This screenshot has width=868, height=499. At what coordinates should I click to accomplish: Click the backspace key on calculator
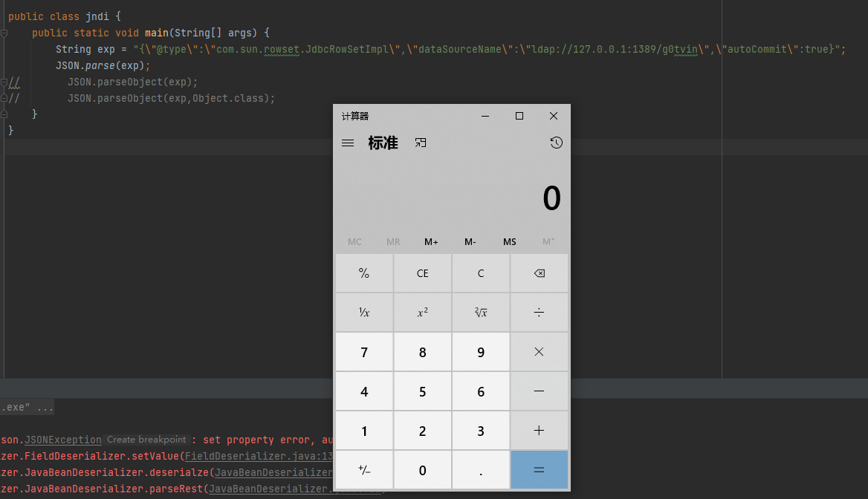click(x=540, y=273)
